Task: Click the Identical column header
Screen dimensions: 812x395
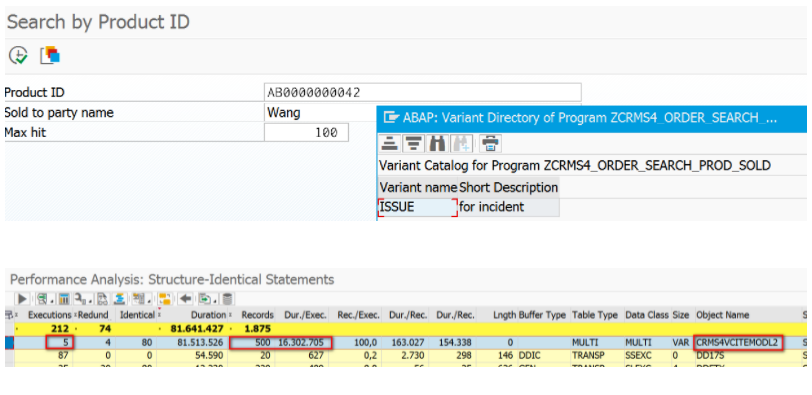Action: pos(137,315)
